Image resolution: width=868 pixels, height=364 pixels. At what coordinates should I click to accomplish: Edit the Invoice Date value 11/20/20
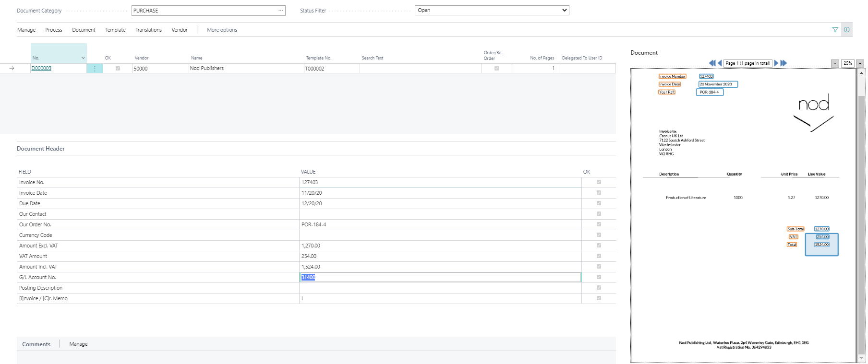click(x=440, y=193)
